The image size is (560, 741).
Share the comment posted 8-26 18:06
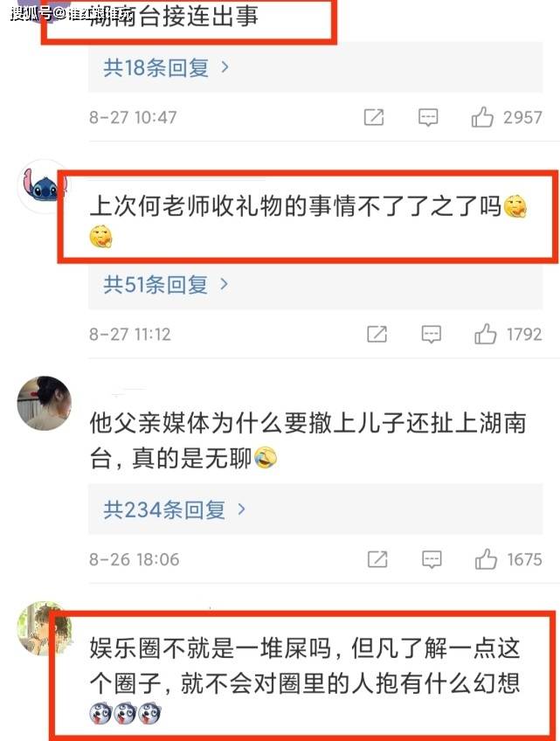tap(377, 559)
